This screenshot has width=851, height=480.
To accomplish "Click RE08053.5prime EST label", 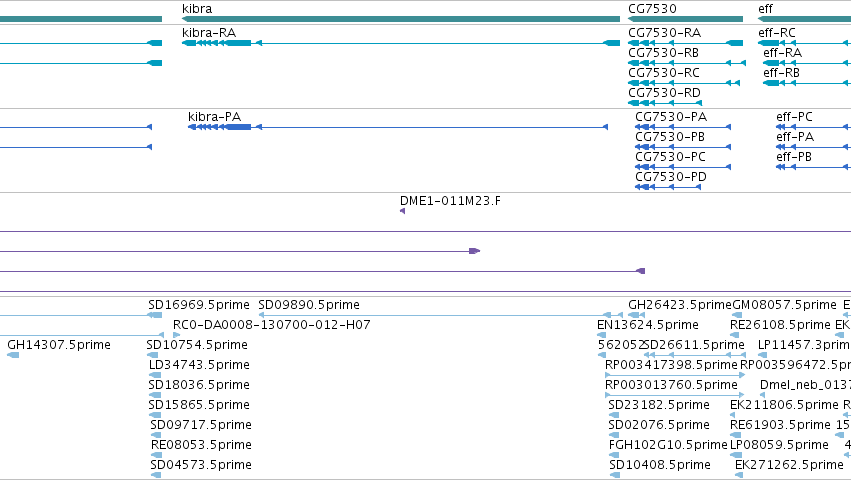I will (201, 445).
